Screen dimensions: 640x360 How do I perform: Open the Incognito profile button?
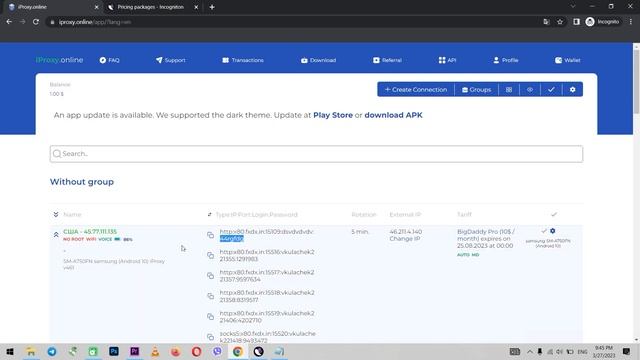[602, 22]
